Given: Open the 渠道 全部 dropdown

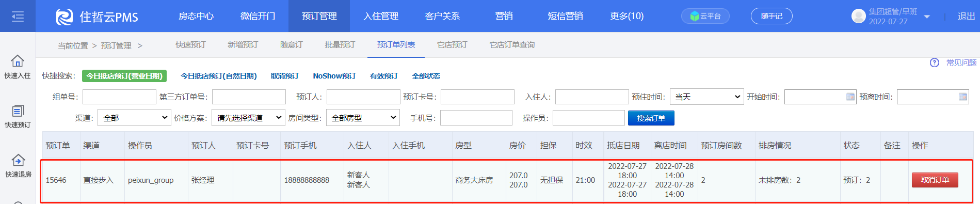Looking at the screenshot, I should click(x=134, y=118).
